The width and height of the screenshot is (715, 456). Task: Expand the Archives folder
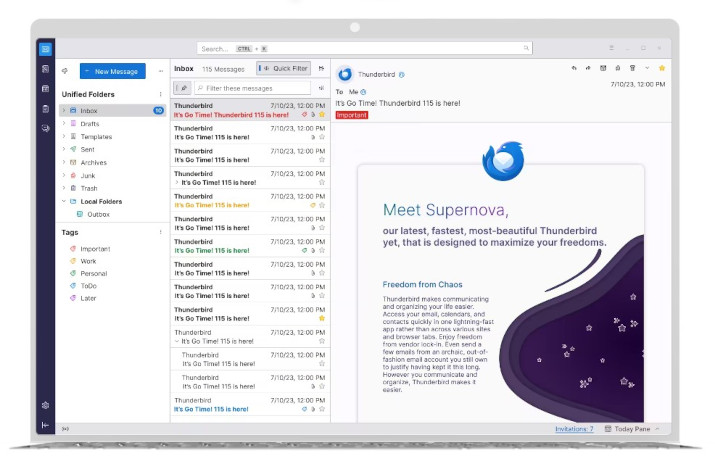pos(64,162)
